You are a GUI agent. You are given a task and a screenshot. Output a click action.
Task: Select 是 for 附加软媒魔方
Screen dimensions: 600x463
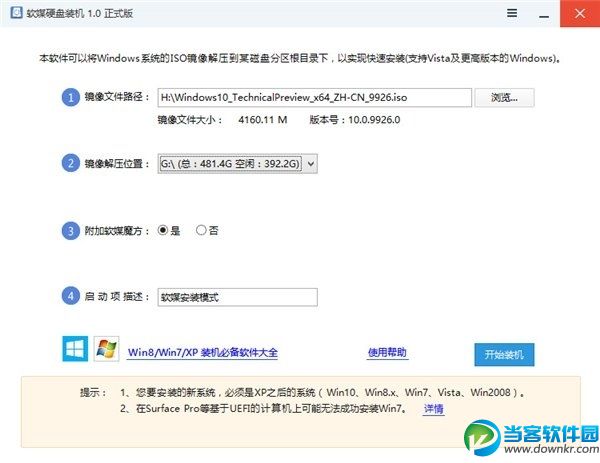tap(163, 230)
